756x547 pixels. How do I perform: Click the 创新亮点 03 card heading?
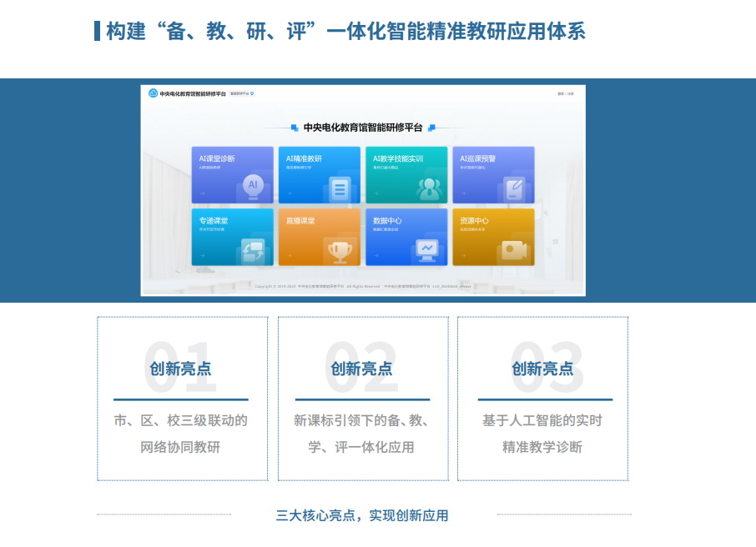click(x=542, y=369)
